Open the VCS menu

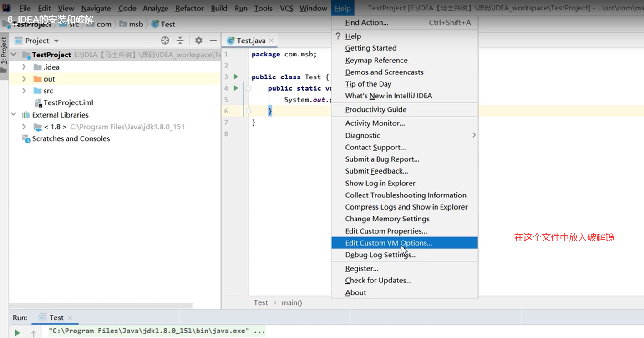(286, 8)
